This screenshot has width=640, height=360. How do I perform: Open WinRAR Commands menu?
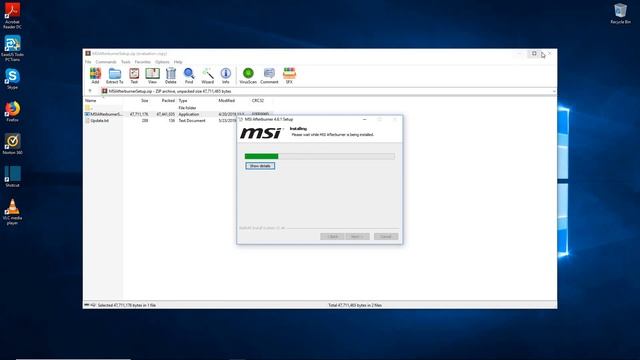[x=106, y=62]
